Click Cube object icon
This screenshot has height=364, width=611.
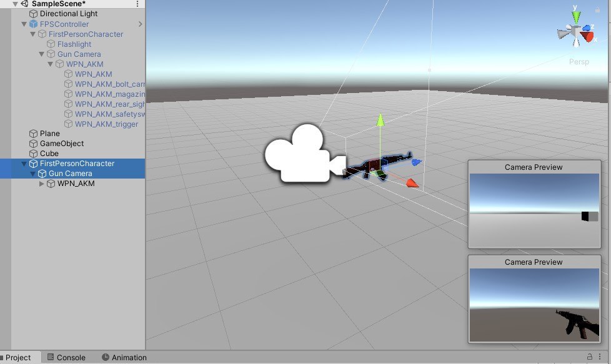(34, 154)
